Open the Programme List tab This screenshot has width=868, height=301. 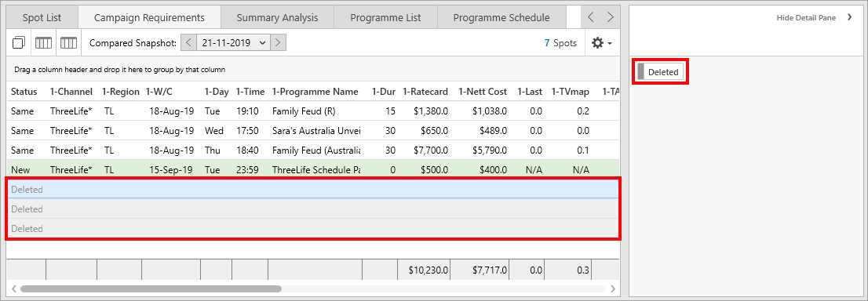tap(386, 18)
